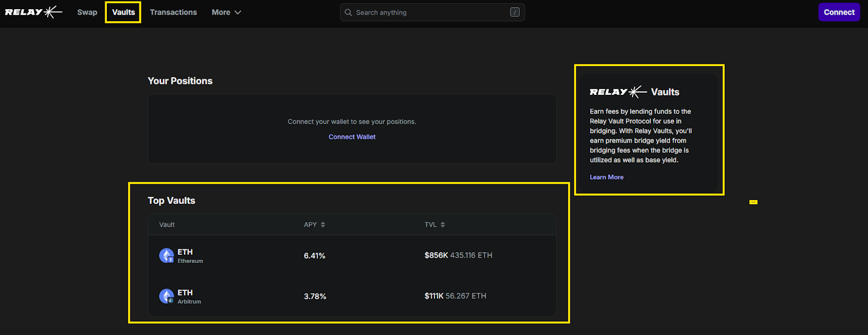Viewport: 868px width, 335px height.
Task: Click the $856K 435.116 ETH TVL value
Action: (x=458, y=255)
